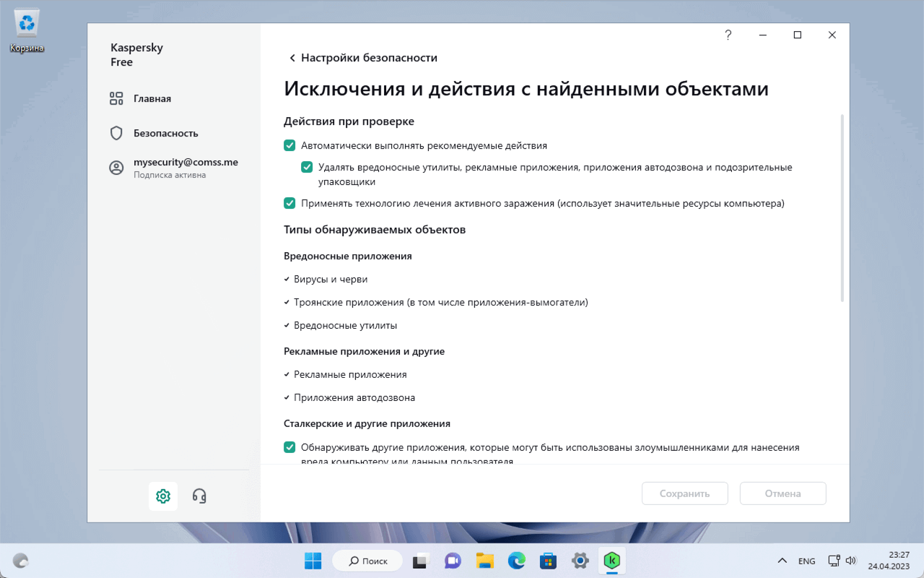Open the Recycle Bin Корзина desktop icon
This screenshot has height=578, width=924.
[27, 31]
